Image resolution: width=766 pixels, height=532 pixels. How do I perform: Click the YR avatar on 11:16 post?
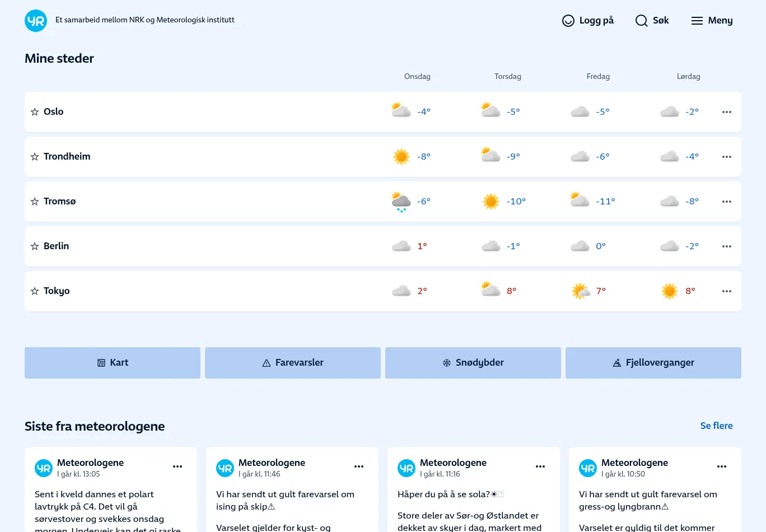(x=407, y=468)
